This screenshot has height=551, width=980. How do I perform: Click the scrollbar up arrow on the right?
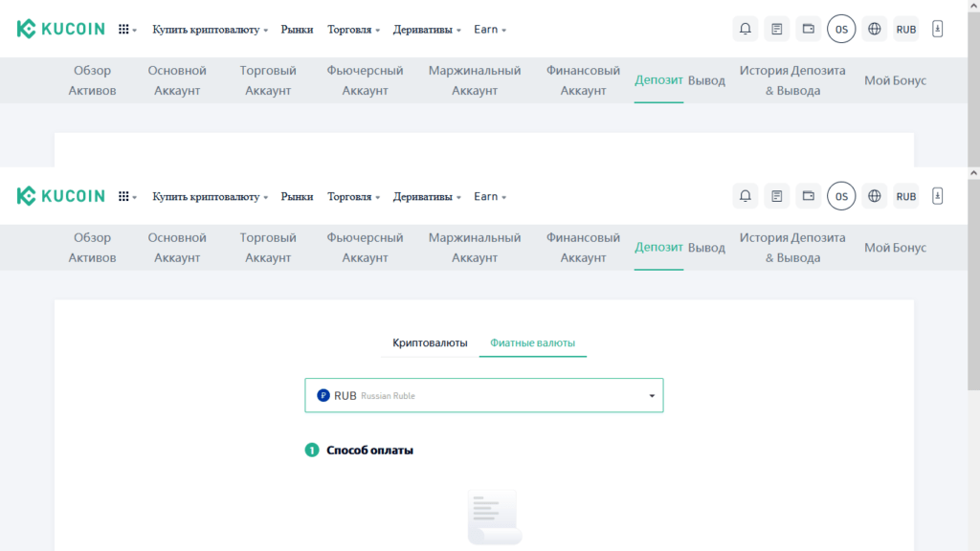coord(974,173)
